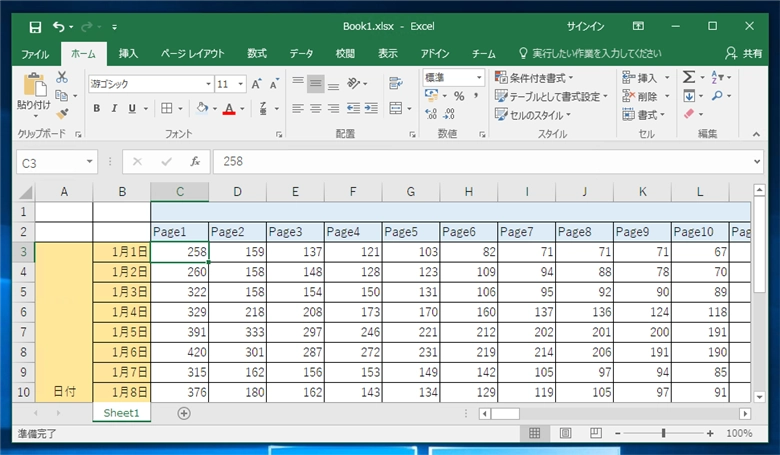780x455 pixels.
Task: Click the zoom slider handle
Action: 663,433
